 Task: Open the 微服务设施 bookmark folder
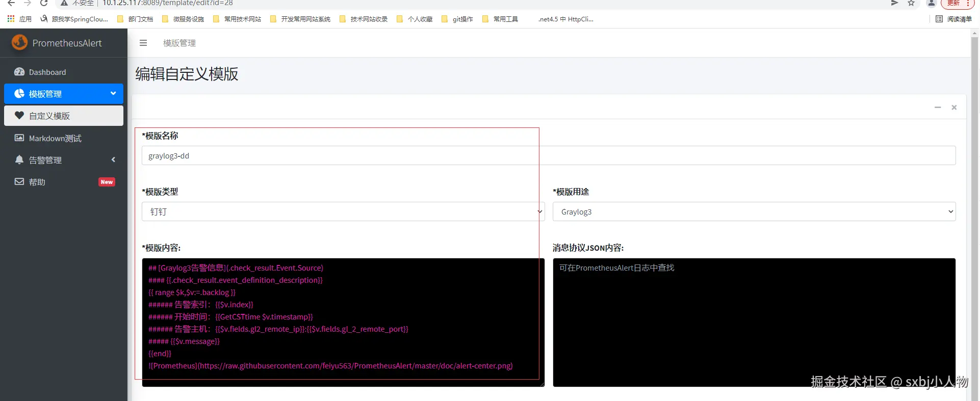point(183,19)
